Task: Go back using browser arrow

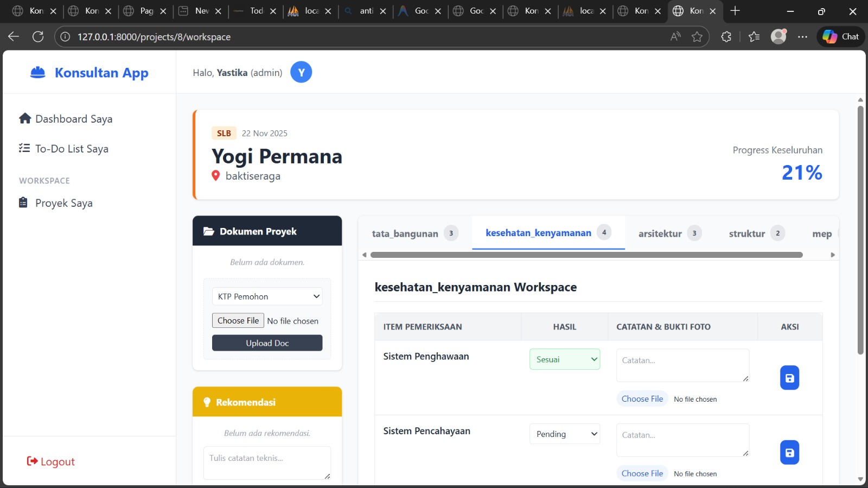Action: [x=14, y=36]
